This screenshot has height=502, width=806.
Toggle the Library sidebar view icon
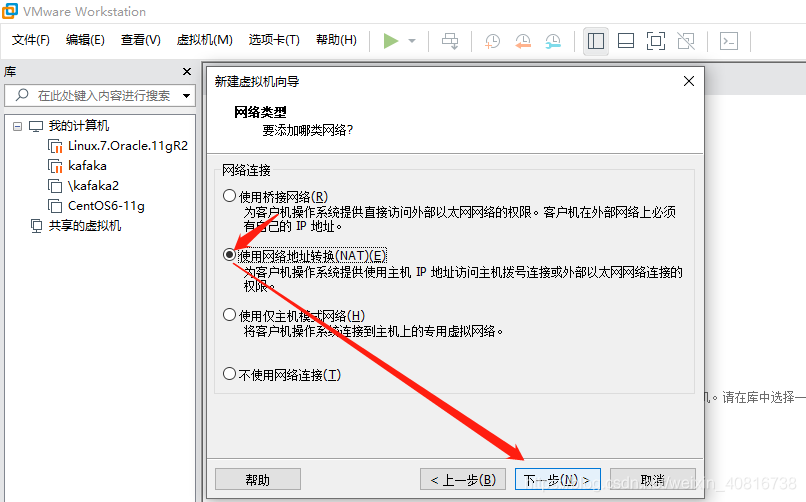[596, 41]
